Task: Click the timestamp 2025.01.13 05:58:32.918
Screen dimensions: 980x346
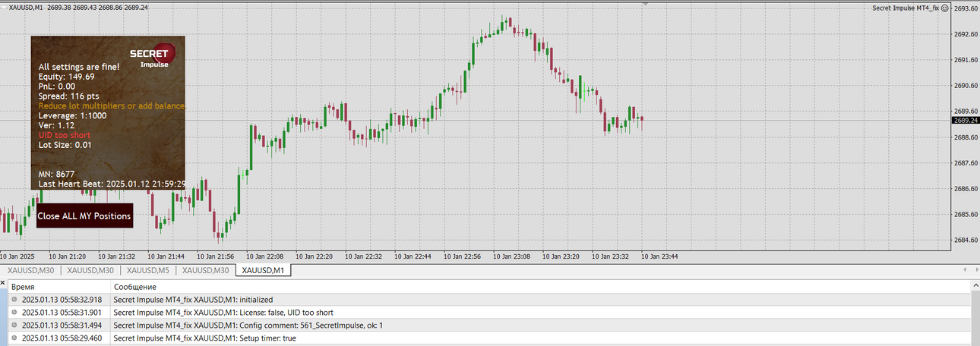Action: (x=61, y=300)
